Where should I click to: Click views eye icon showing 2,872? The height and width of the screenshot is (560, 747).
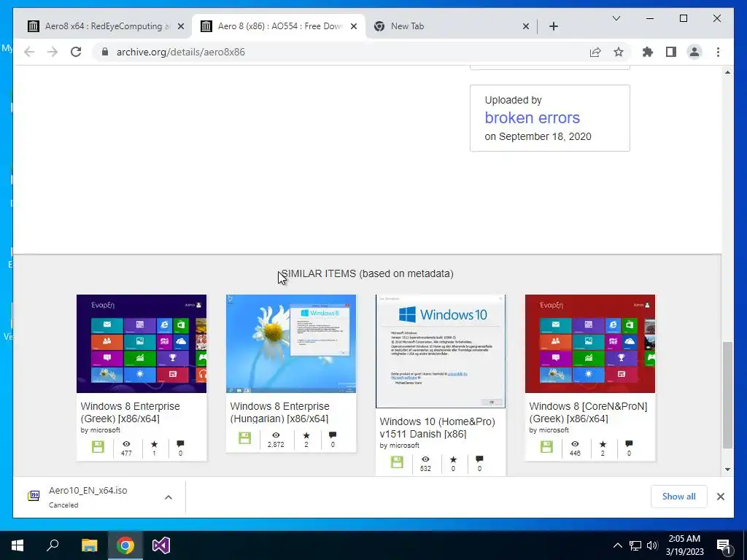tap(276, 435)
